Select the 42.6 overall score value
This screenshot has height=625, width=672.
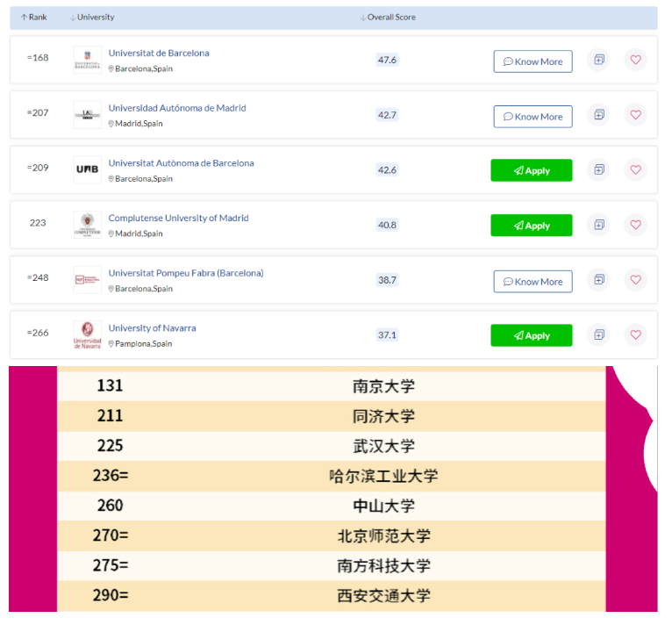(387, 170)
